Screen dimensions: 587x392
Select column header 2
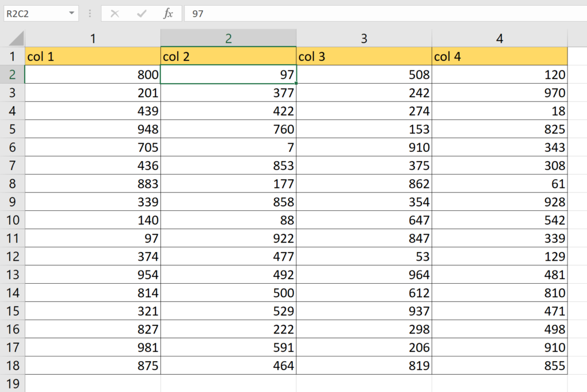[x=229, y=38]
